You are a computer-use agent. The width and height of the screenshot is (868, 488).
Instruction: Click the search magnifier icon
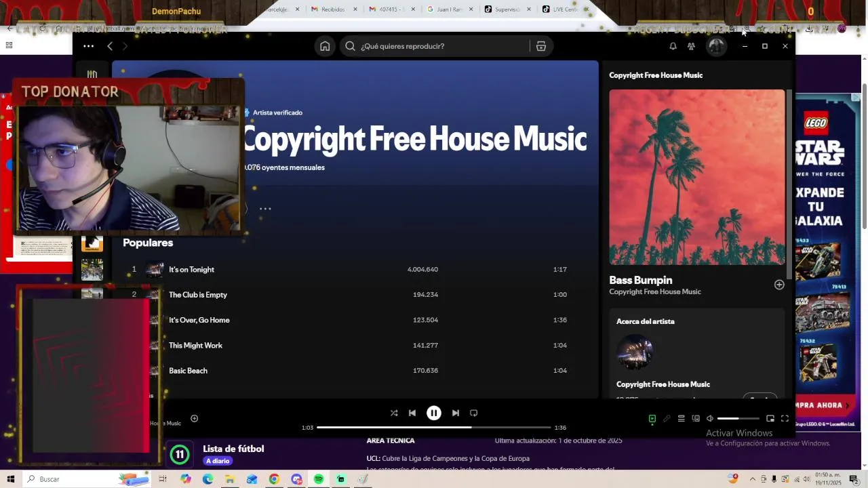[x=350, y=46]
